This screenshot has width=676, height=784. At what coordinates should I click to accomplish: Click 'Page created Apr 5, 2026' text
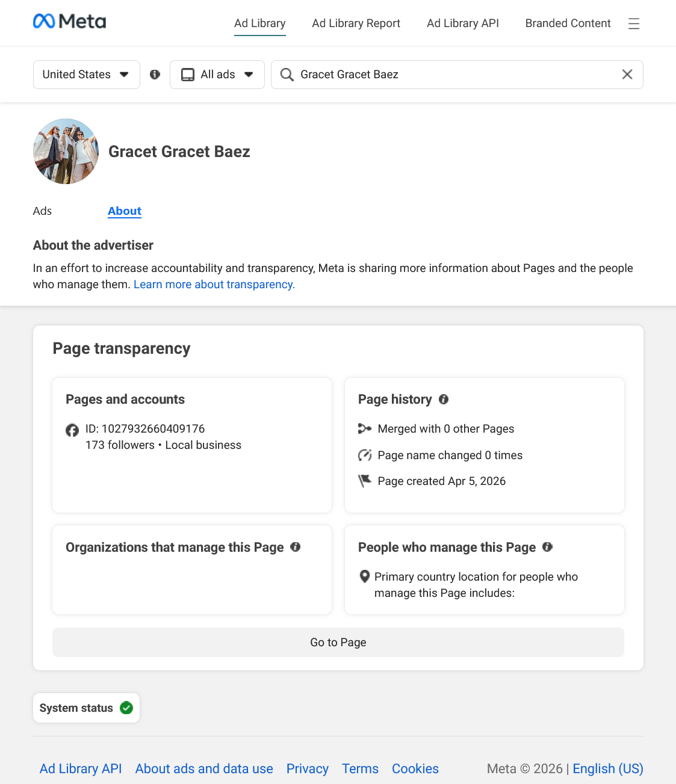[x=442, y=481]
